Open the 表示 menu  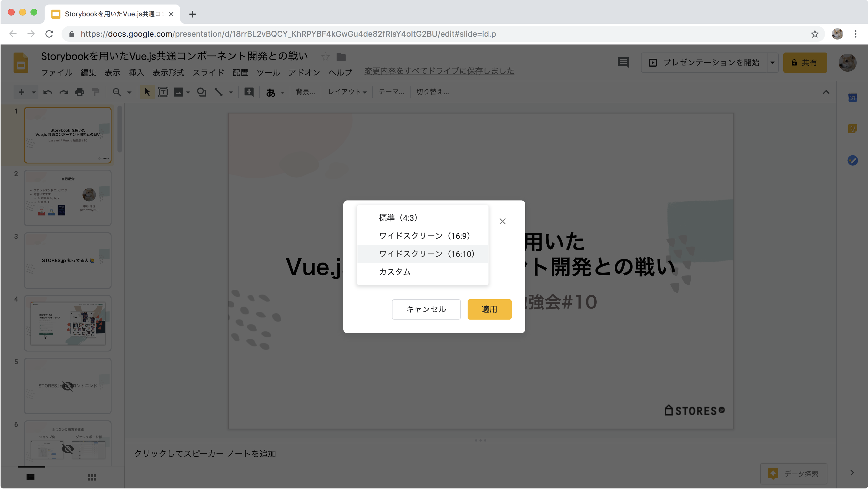(113, 73)
